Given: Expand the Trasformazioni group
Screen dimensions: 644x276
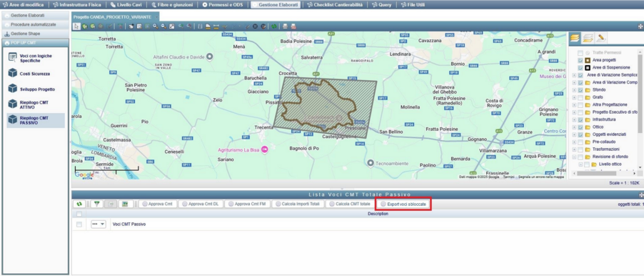Looking at the screenshot, I should (x=574, y=149).
